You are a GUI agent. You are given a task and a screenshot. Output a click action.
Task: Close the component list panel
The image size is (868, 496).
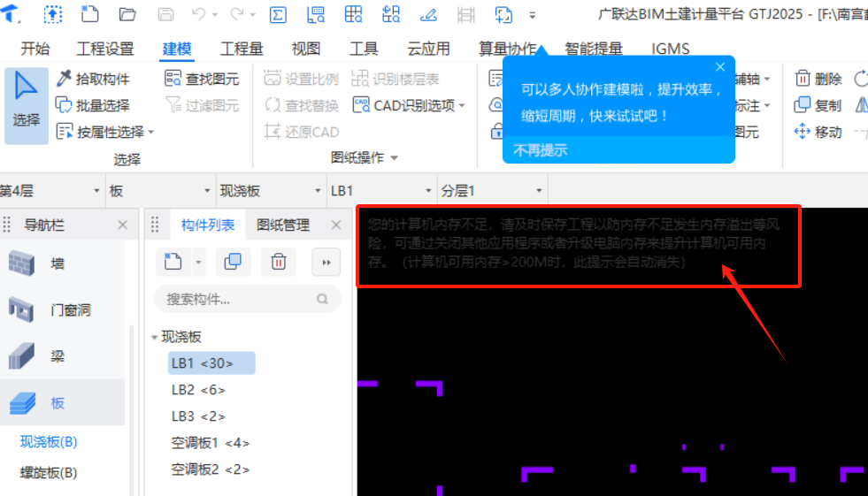click(336, 225)
